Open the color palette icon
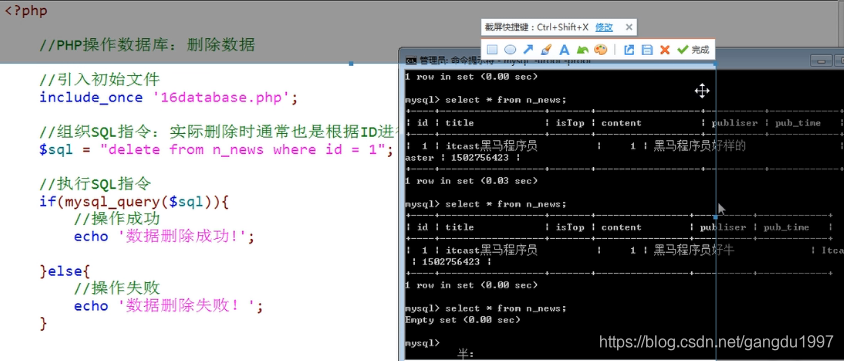 pos(600,50)
